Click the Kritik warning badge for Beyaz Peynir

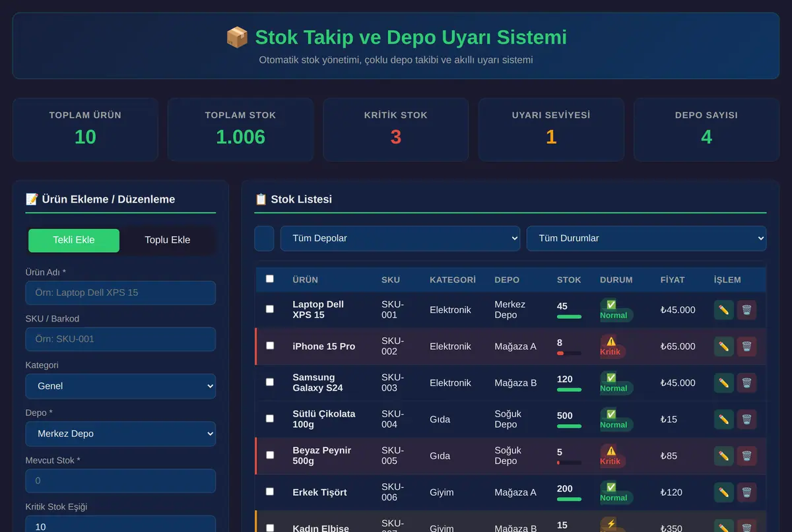click(x=612, y=456)
